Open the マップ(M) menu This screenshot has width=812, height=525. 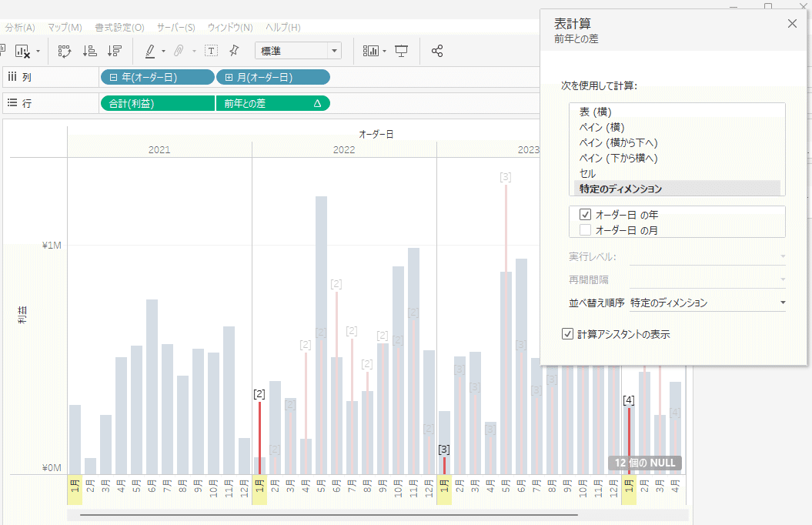click(x=65, y=28)
